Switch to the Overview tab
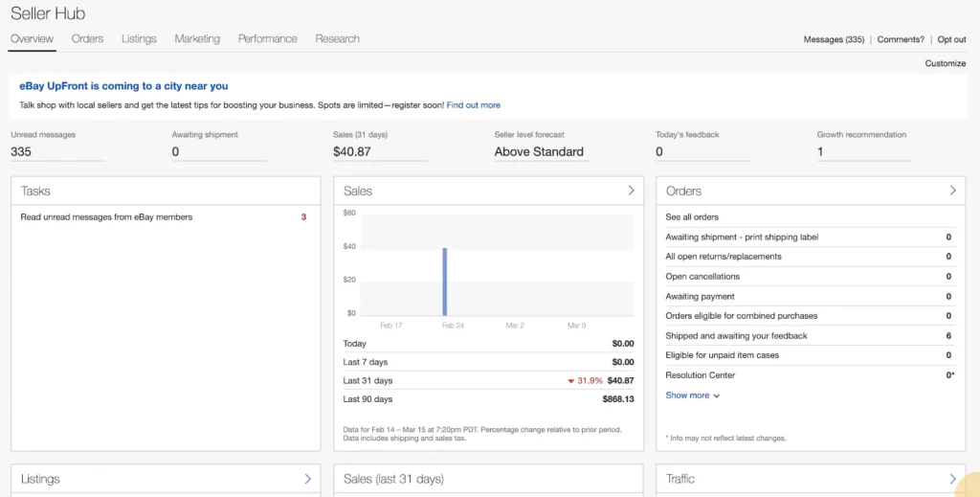Viewport: 980px width, 497px height. point(32,38)
